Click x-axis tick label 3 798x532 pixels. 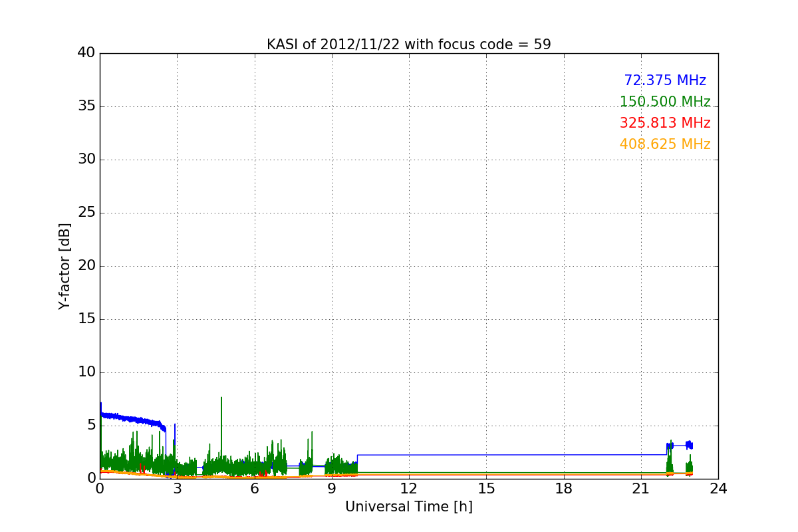pos(177,489)
